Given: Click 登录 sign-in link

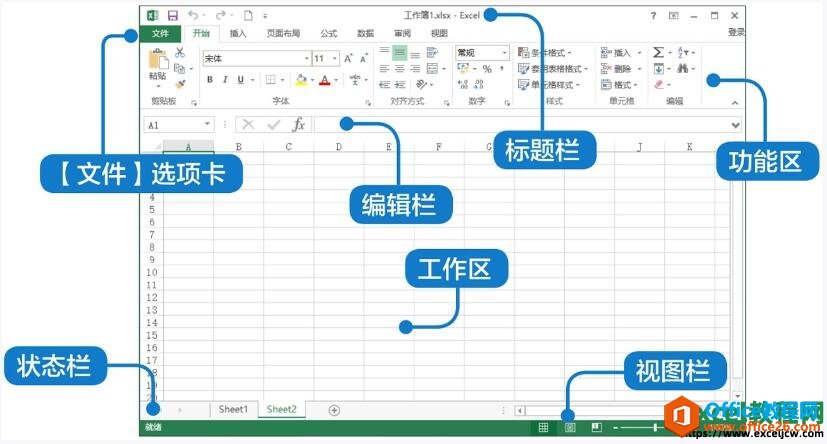Looking at the screenshot, I should (736, 32).
